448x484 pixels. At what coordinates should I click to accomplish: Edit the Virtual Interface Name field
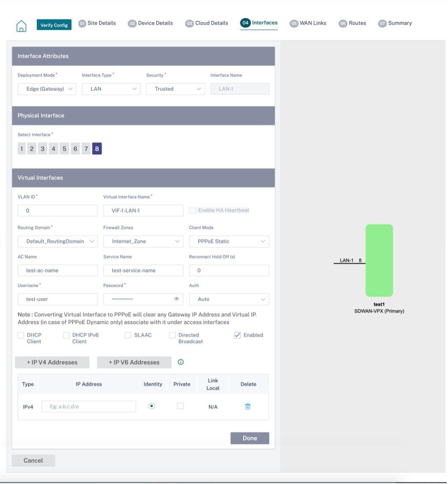143,211
